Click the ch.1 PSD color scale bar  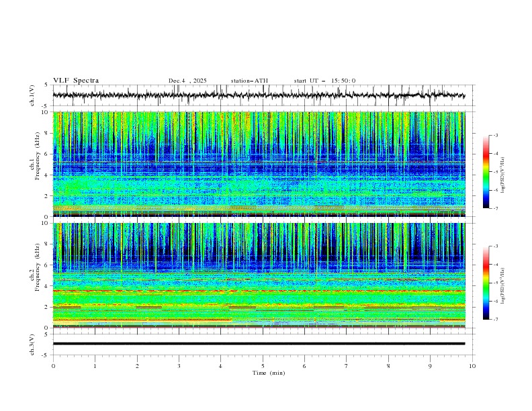pos(486,172)
